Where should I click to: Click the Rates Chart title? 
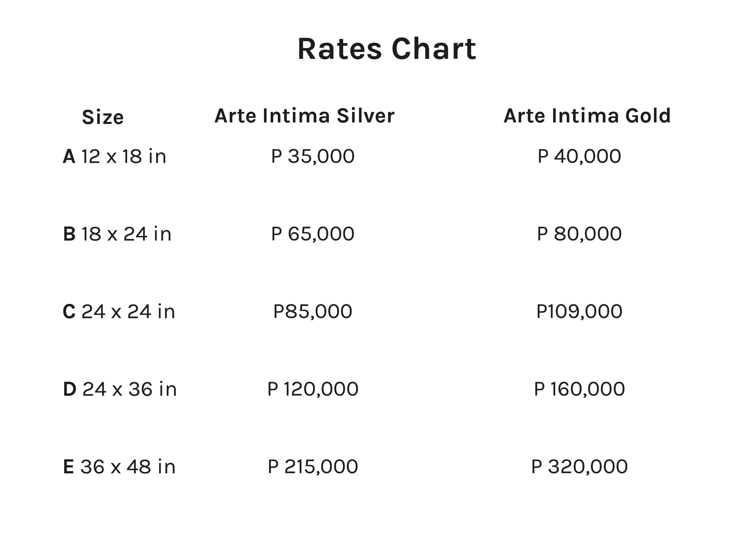(x=387, y=49)
